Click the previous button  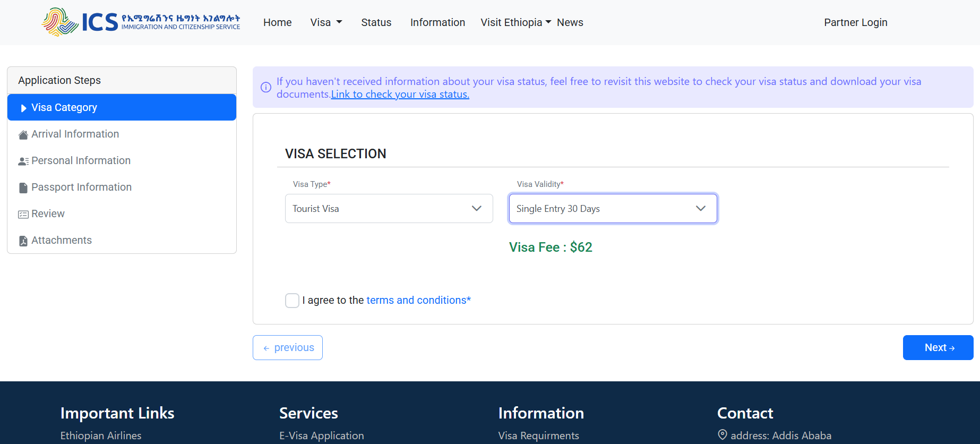tap(288, 347)
